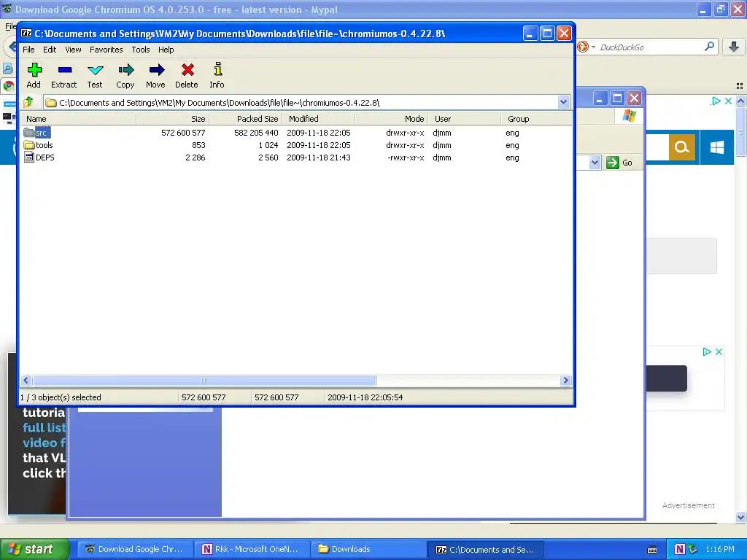Viewport: 747px width, 560px height.
Task: Click the tools row size 853
Action: point(198,145)
